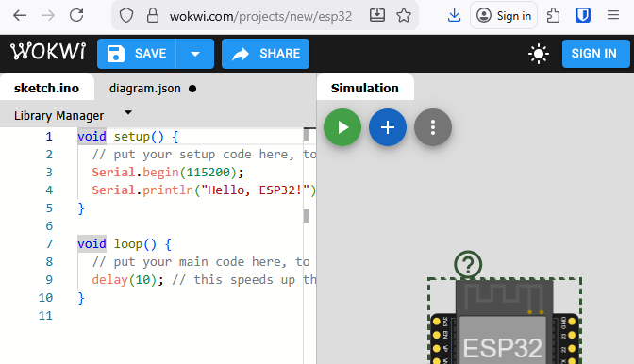Click the Wokwi logo

48,52
